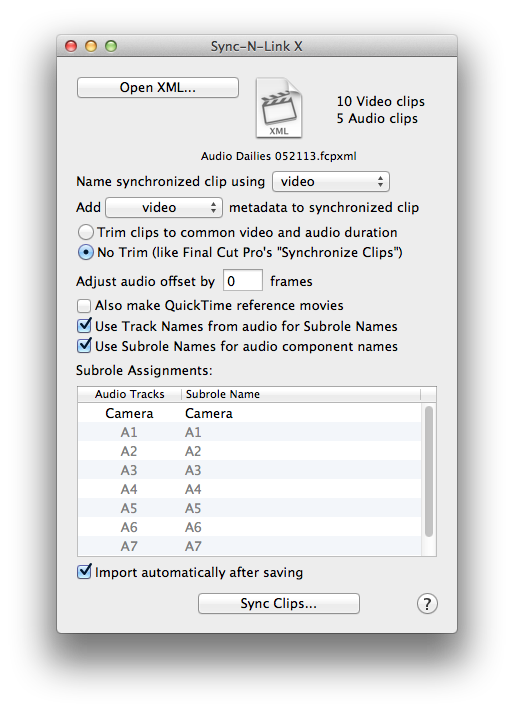The width and height of the screenshot is (514, 712).
Task: Click the Open XML button
Action: click(x=158, y=87)
